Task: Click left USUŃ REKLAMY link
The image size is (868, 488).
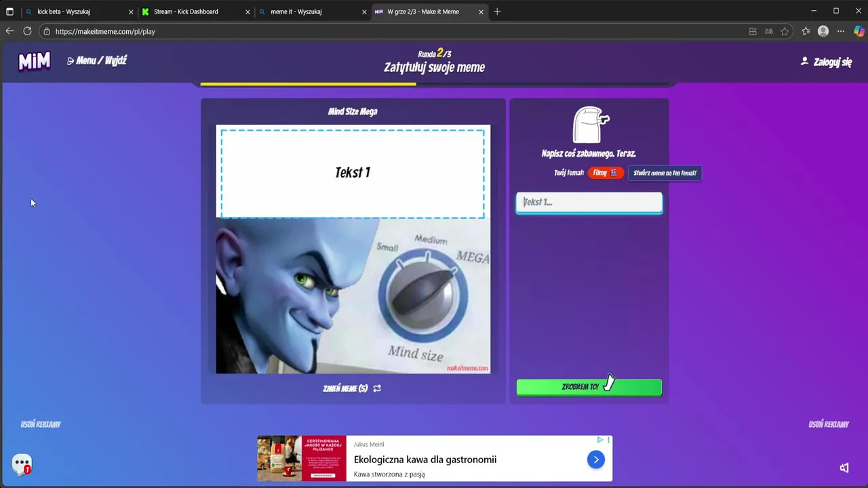Action: coord(41,424)
